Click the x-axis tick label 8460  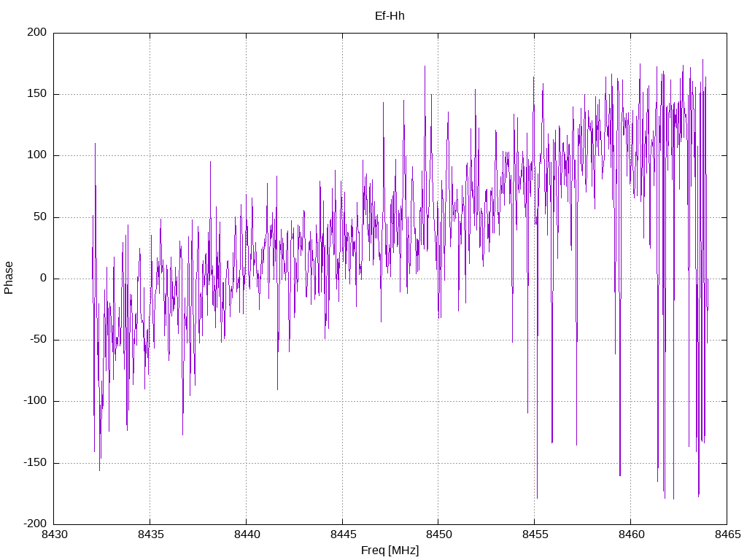tap(631, 534)
